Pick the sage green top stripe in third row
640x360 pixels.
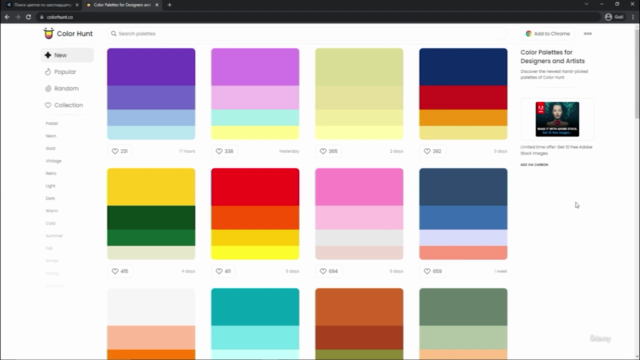[463, 307]
